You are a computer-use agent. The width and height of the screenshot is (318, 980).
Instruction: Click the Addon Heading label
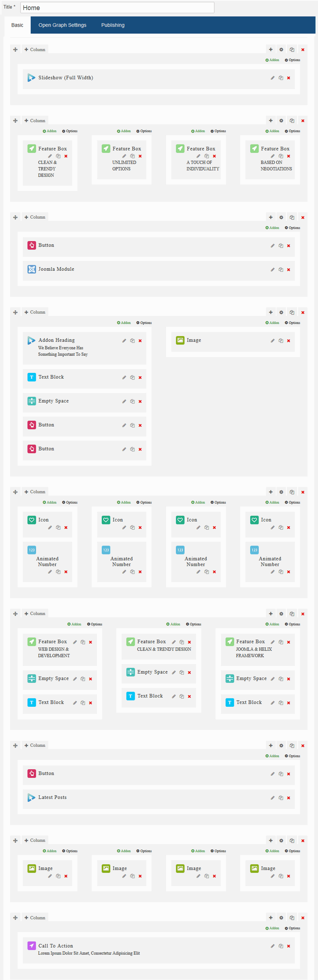click(x=56, y=341)
